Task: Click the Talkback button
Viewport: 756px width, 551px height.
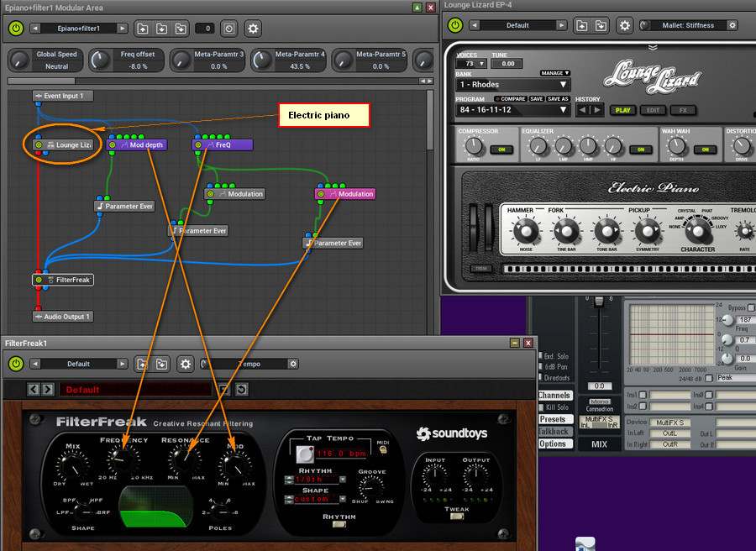Action: pyautogui.click(x=554, y=432)
